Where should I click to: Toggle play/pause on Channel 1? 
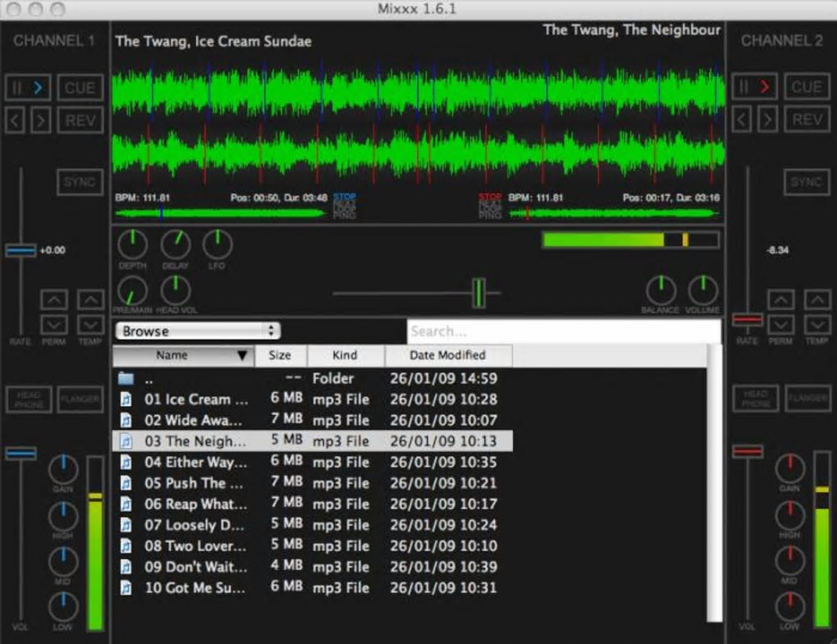click(28, 88)
